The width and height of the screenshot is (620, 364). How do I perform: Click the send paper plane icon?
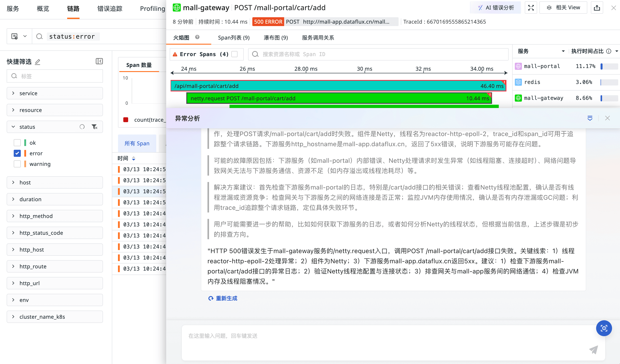pos(593,349)
